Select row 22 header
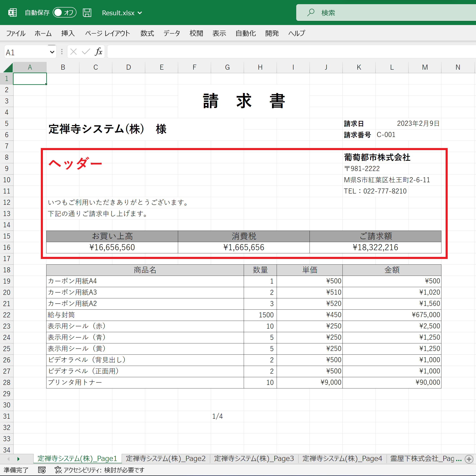This screenshot has height=476, width=476. click(7, 315)
